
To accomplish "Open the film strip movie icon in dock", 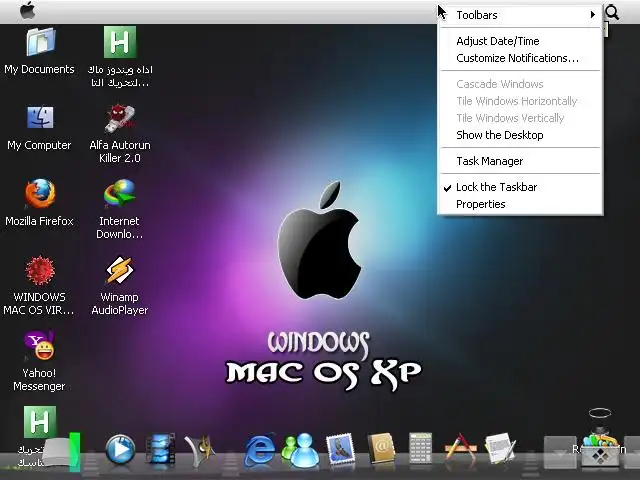I will [160, 449].
